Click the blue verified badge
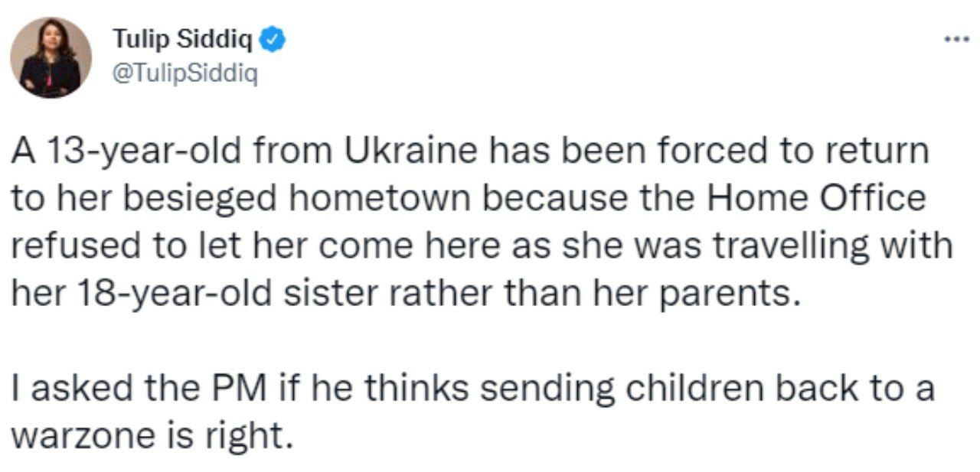This screenshot has height=472, width=980. (273, 39)
